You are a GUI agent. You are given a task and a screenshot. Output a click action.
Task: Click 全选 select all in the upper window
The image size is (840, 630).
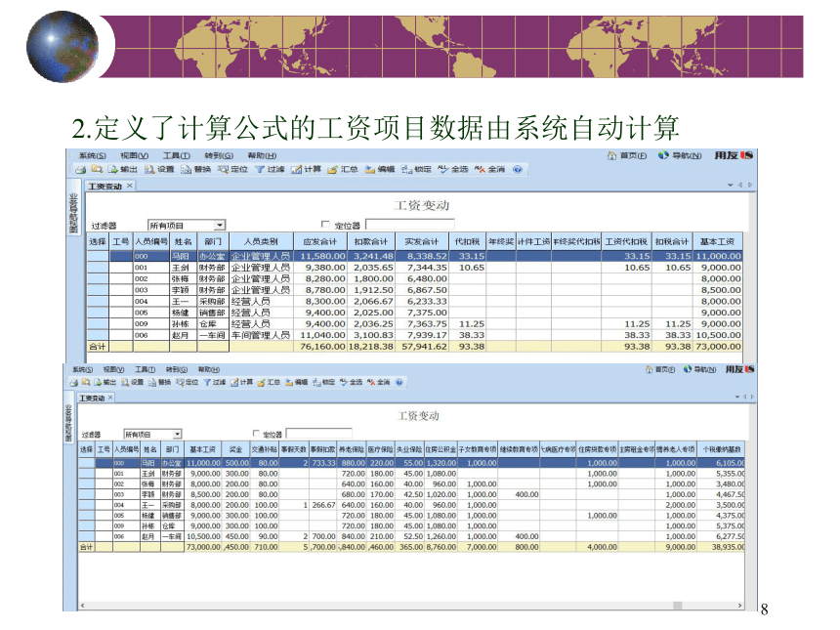click(x=453, y=169)
